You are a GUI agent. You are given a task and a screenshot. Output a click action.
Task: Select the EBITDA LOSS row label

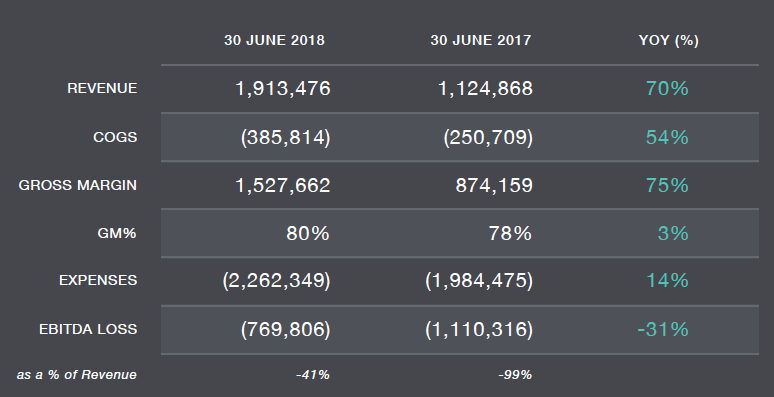[88, 329]
